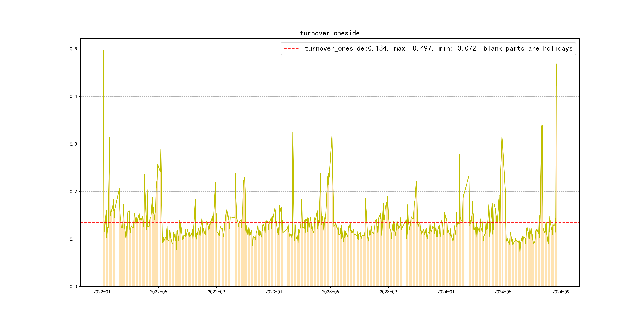Click the 2022-09 x-axis tick label
The height and width of the screenshot is (322, 644).
(216, 292)
